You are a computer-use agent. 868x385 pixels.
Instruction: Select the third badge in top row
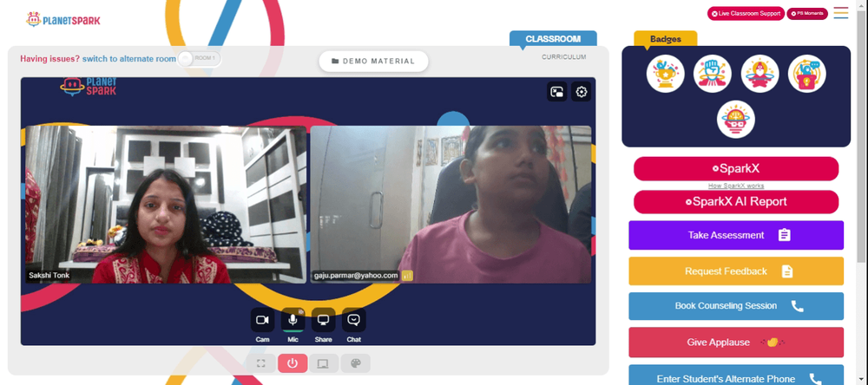coord(760,74)
